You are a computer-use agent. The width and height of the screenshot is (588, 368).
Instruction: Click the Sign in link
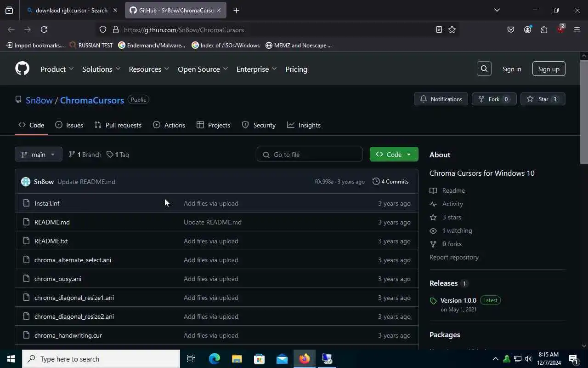(511, 69)
